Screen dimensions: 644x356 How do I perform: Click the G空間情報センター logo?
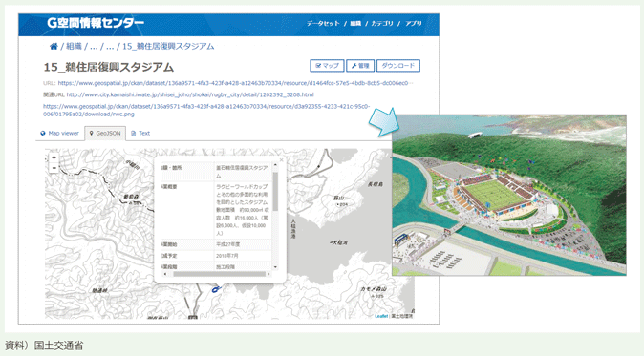click(x=96, y=23)
